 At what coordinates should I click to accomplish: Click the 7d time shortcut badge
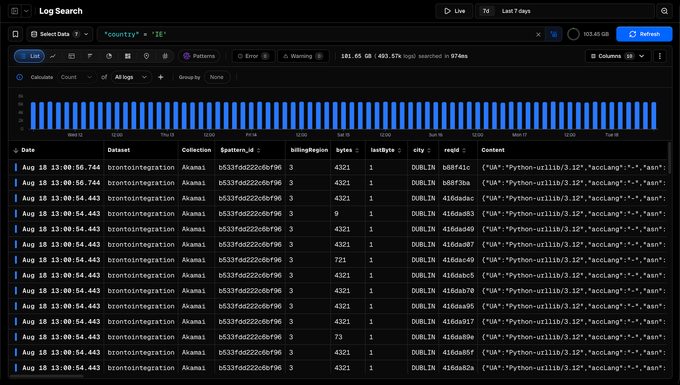[486, 11]
